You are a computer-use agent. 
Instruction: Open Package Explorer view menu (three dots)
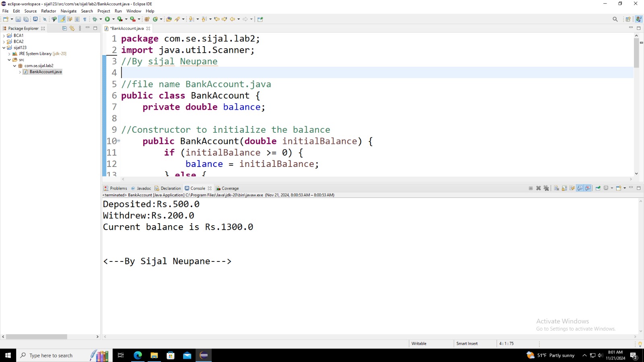pos(80,28)
